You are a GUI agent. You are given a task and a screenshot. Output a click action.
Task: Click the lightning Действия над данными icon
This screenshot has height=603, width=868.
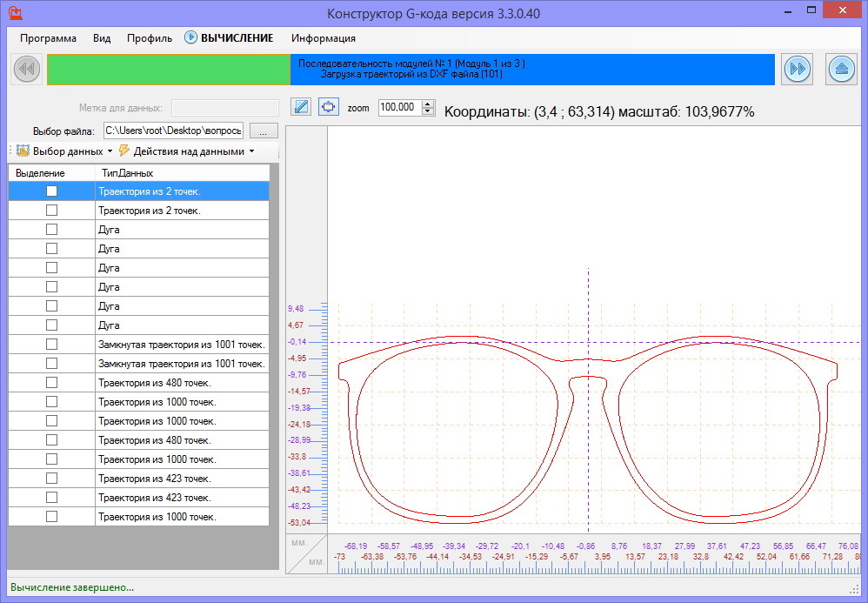pos(124,151)
